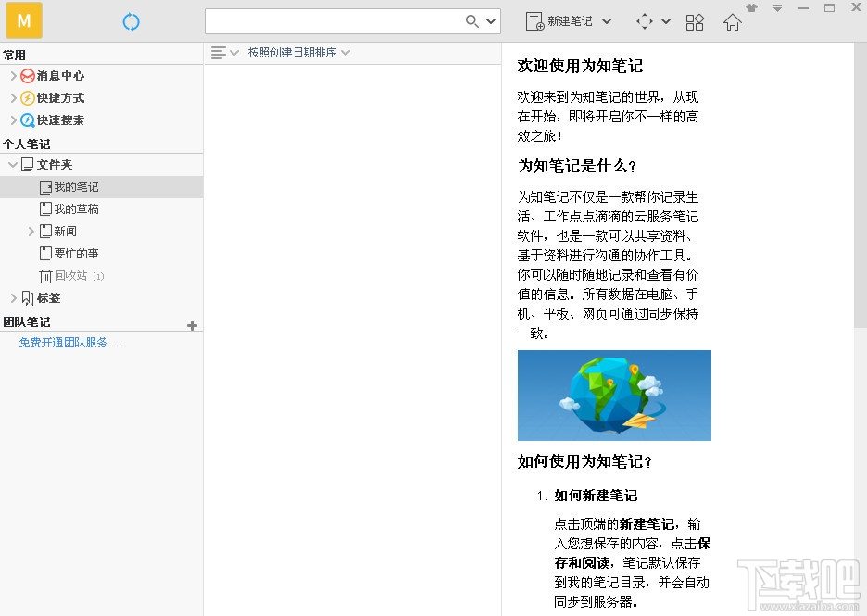This screenshot has height=616, width=867.
Task: Click the 如何新建笔记 list item
Action: tap(596, 495)
